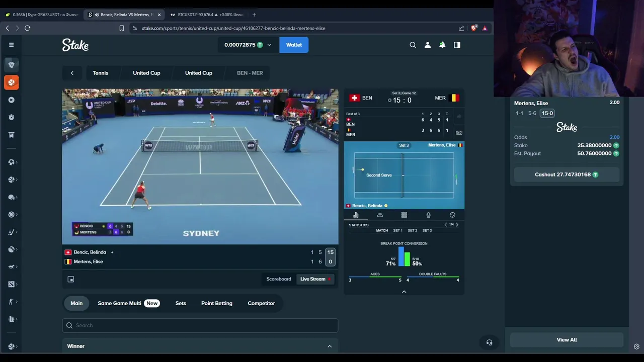
Task: Select SET 3 statistics filter
Action: [x=427, y=230]
